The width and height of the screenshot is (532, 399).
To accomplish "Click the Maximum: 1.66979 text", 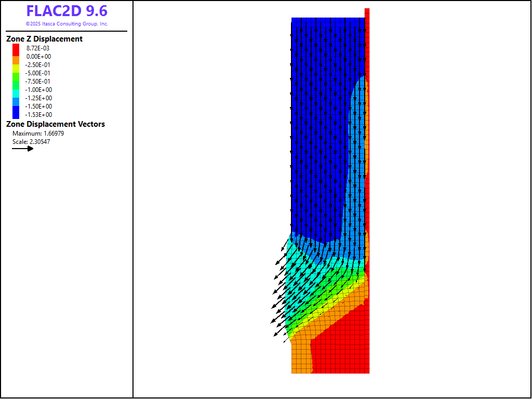I will (38, 134).
